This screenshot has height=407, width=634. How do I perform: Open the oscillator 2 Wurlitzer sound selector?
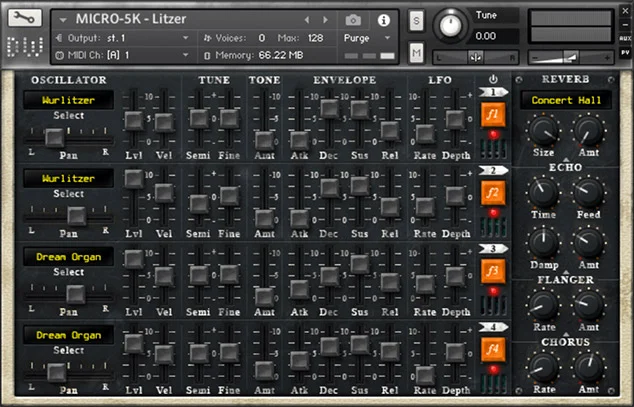(68, 178)
